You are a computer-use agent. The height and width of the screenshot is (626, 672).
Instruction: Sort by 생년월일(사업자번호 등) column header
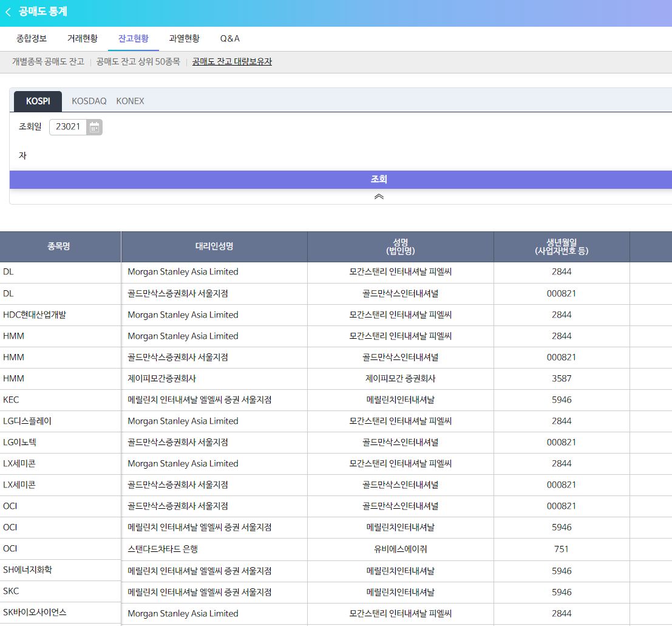click(x=562, y=247)
